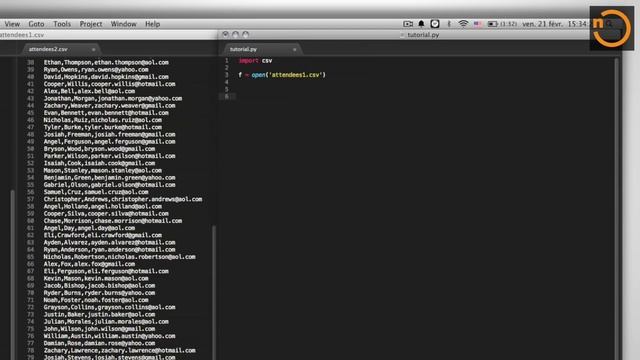Select the Eli,Ferguson row
Screen dimensions: 640x360
(x=106, y=271)
